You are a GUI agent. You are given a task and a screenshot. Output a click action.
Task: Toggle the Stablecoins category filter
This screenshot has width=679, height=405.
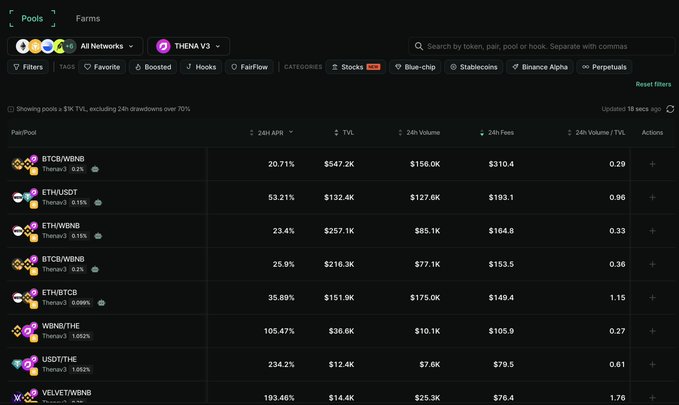tap(474, 67)
